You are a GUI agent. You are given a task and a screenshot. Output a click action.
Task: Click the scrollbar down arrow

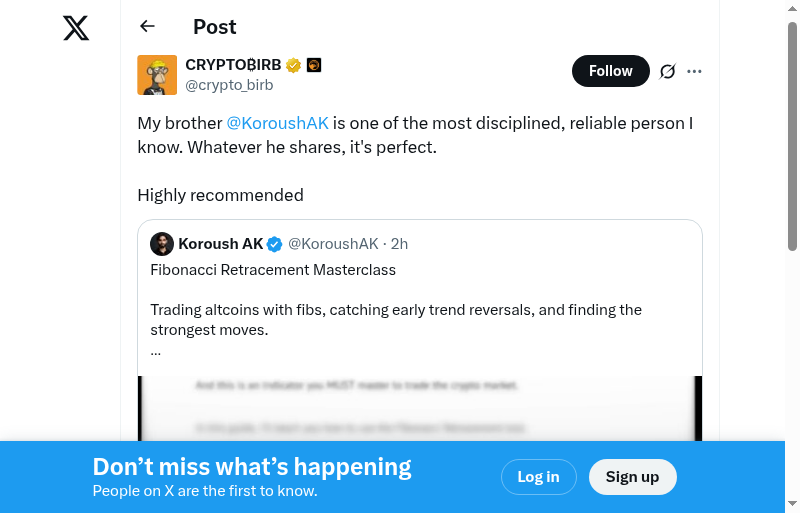[793, 504]
